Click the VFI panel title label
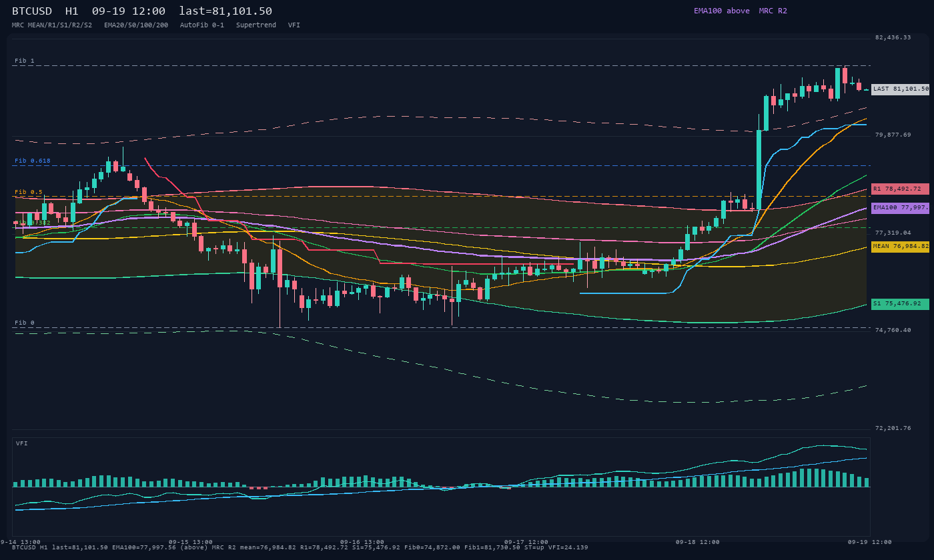The width and height of the screenshot is (934, 560). pos(22,443)
